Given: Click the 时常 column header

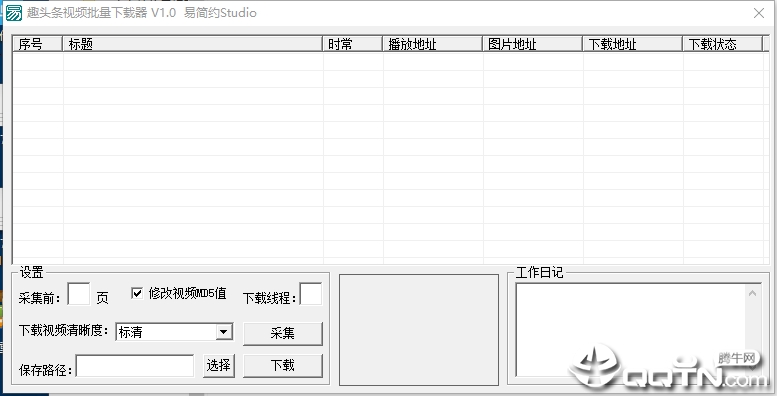Looking at the screenshot, I should pos(352,44).
